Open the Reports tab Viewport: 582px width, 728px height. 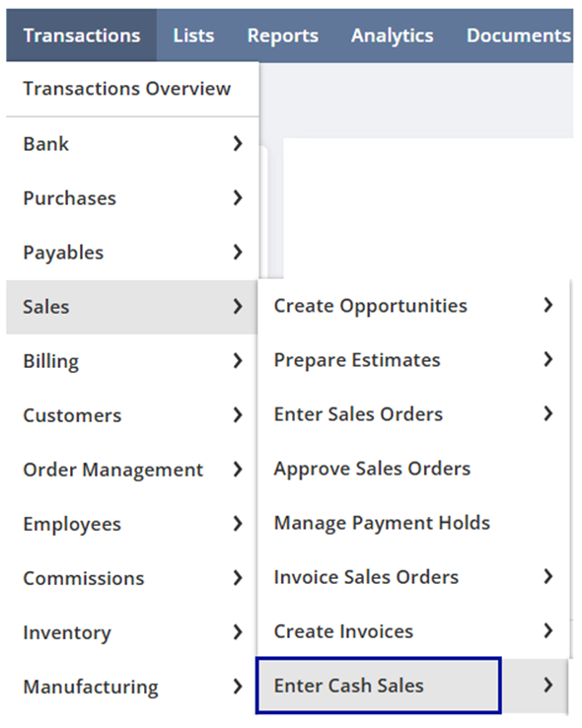[283, 36]
